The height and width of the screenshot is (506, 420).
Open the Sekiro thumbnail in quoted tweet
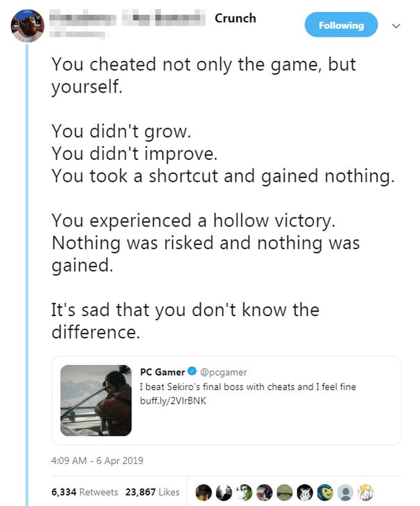[x=96, y=400]
